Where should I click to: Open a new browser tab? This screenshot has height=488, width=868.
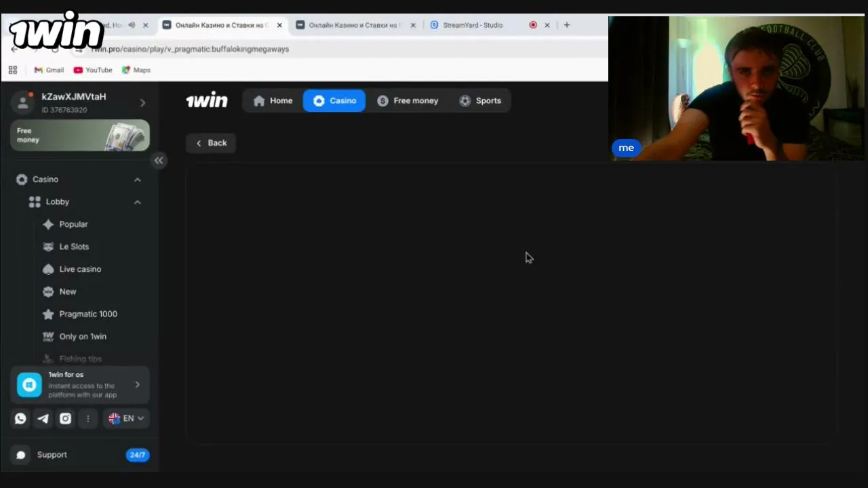(x=567, y=25)
